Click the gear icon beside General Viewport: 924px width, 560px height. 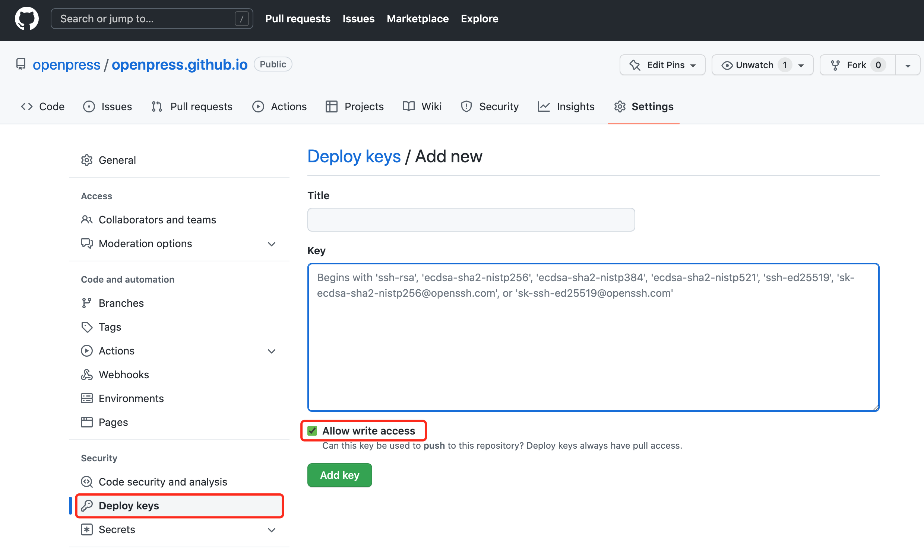pyautogui.click(x=86, y=160)
